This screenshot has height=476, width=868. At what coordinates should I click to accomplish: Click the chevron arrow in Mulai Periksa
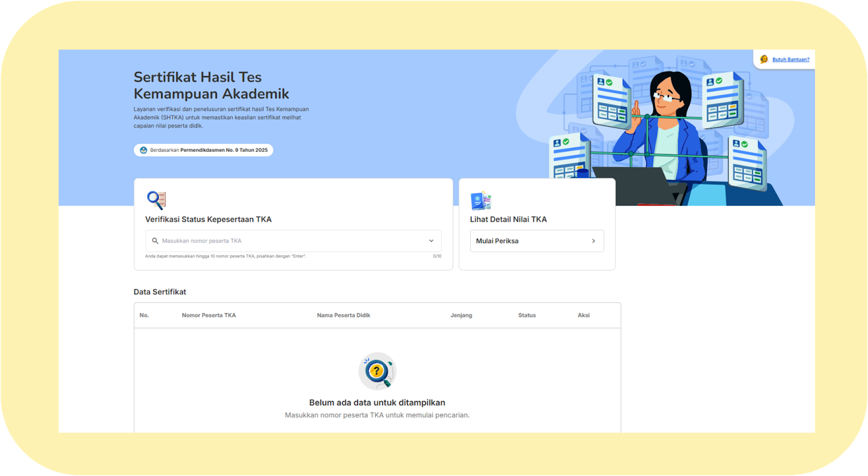(x=593, y=241)
